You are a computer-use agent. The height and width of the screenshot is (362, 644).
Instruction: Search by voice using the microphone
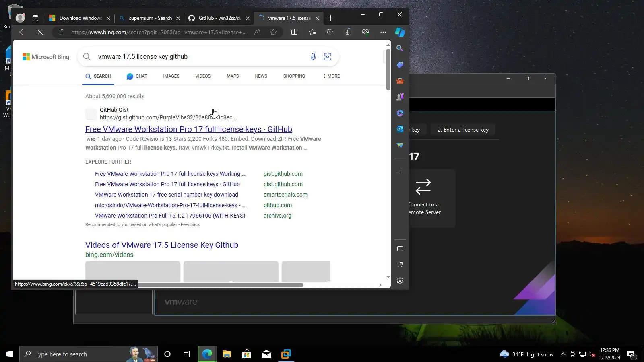click(x=313, y=57)
